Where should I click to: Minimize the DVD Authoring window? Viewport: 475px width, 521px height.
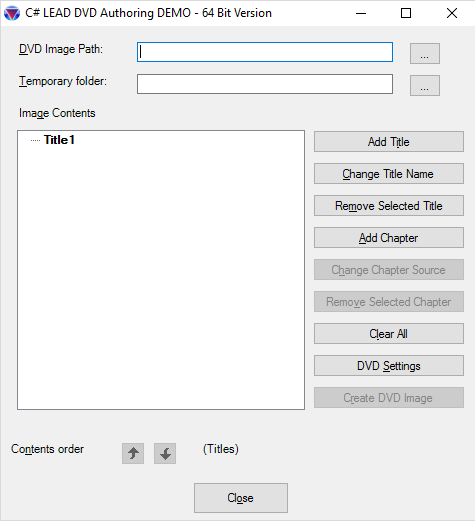click(361, 13)
